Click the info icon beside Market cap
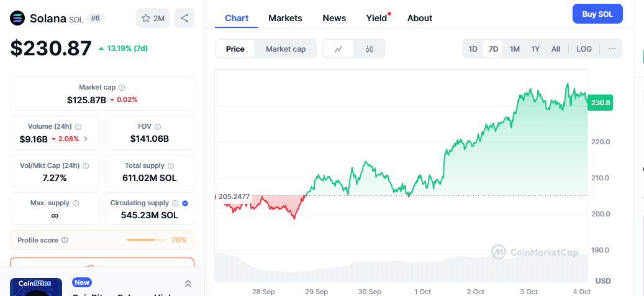Image resolution: width=644 pixels, height=296 pixels. pos(122,88)
